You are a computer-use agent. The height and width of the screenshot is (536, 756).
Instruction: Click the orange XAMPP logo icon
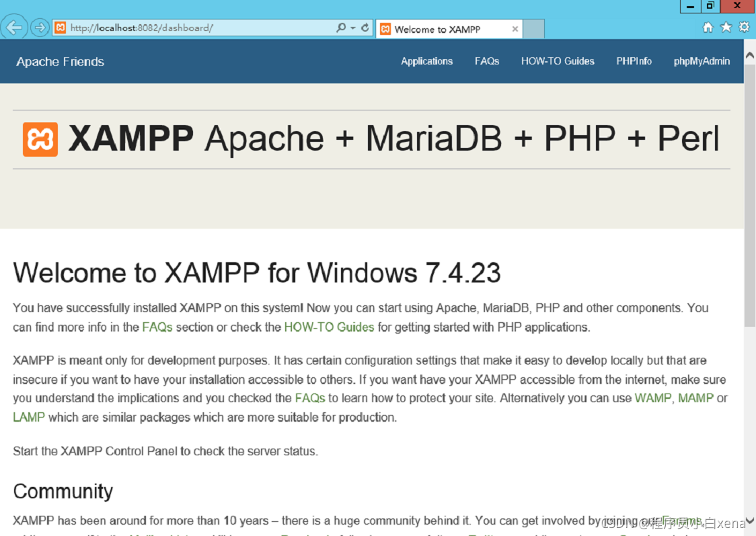tap(40, 139)
